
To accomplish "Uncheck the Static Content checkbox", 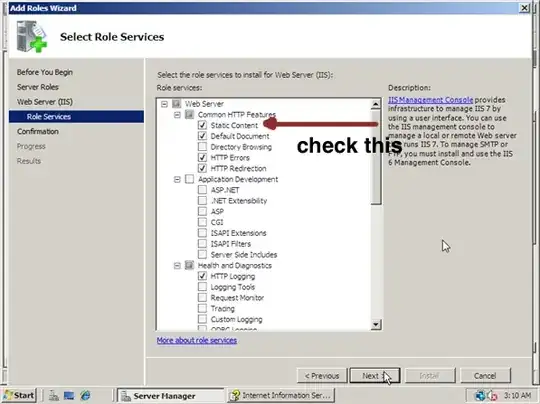I will click(x=202, y=125).
